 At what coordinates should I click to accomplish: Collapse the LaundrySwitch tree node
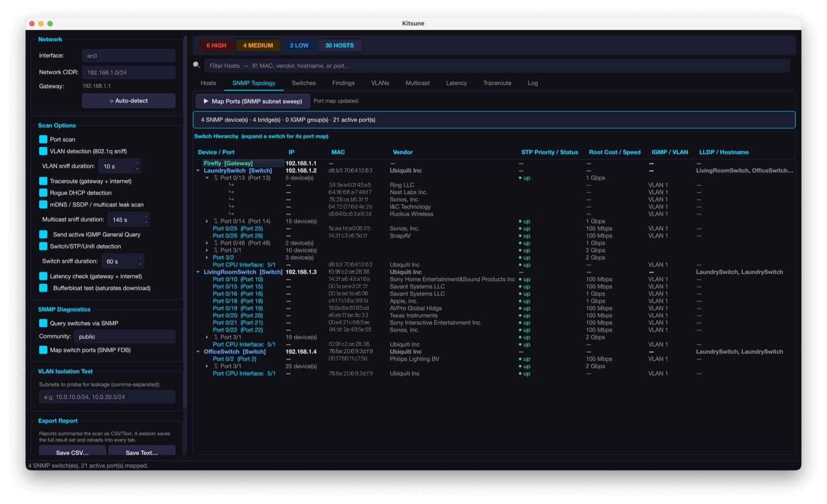point(198,170)
